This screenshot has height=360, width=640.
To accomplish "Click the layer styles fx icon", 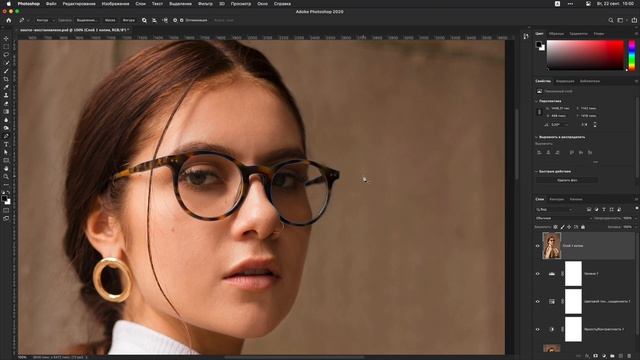I will 587,356.
